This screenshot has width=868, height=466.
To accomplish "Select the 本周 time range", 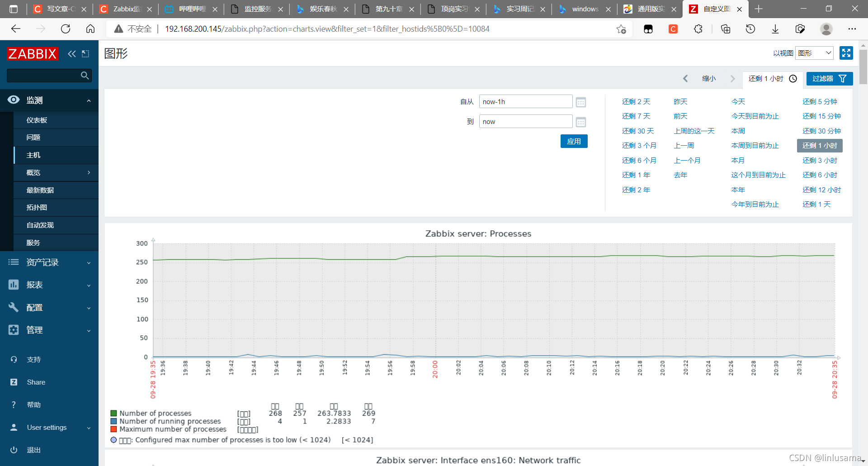I will tap(738, 131).
